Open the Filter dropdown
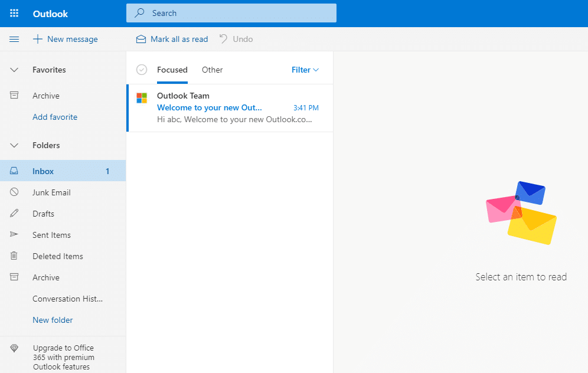588x373 pixels. pos(305,70)
